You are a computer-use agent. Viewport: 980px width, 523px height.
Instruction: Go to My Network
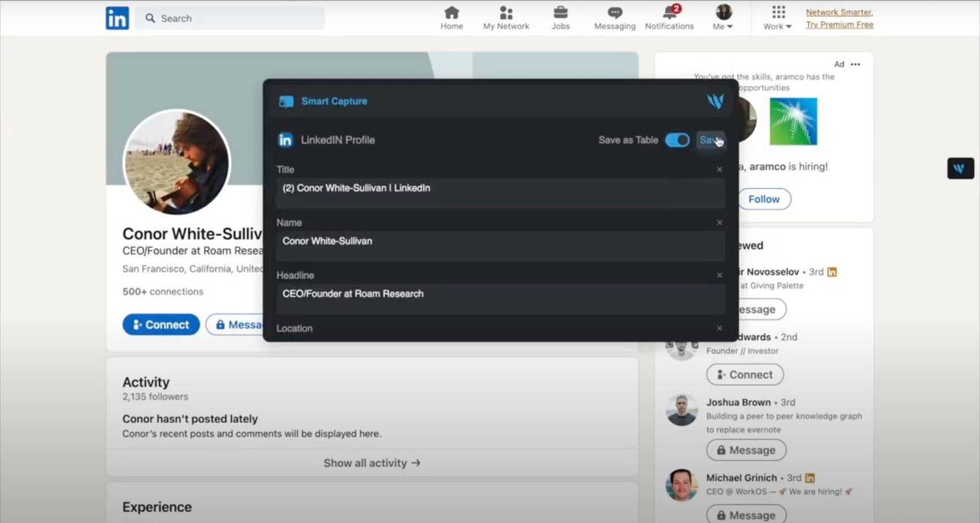pos(506,18)
